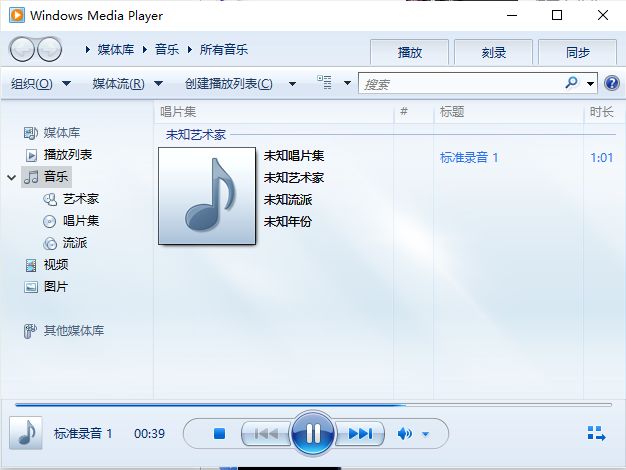
Task: Click the track duration 1:01
Action: (602, 157)
